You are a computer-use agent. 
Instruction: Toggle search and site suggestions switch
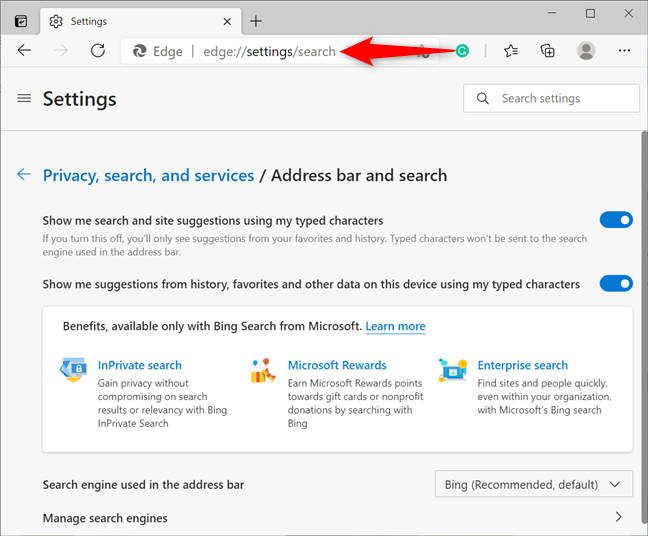click(x=616, y=220)
